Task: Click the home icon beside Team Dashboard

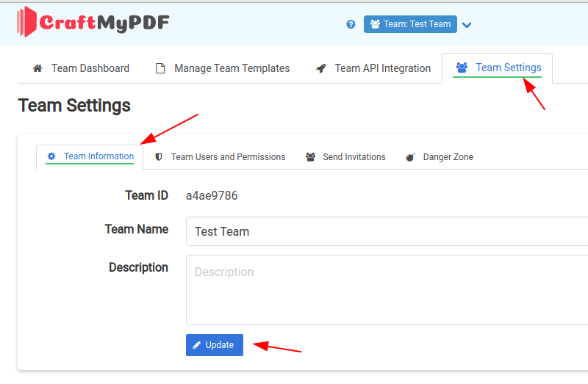Action: (x=37, y=68)
